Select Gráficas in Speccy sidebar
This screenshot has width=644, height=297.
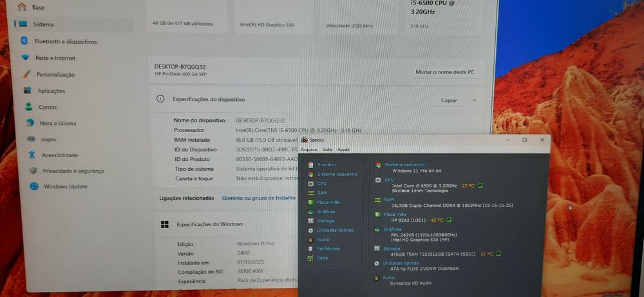(326, 211)
